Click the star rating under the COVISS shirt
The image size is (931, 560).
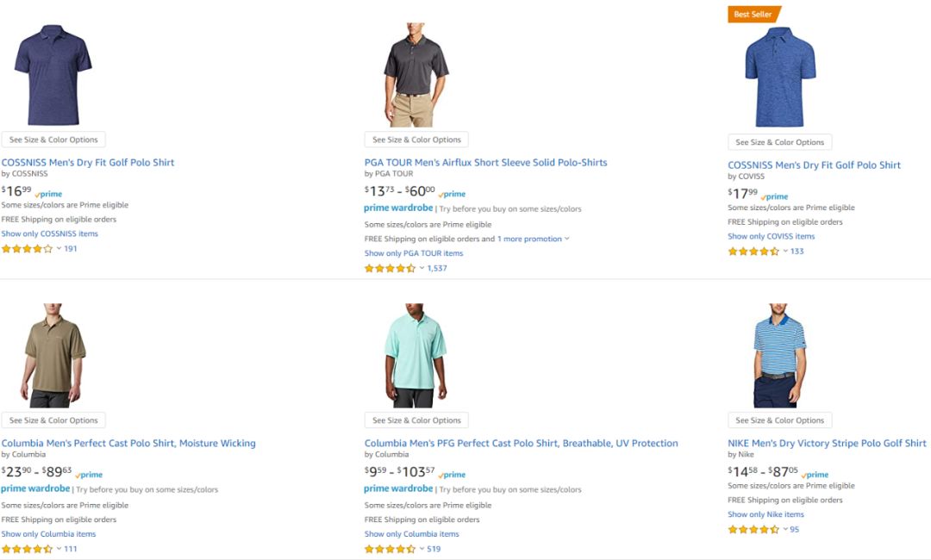click(751, 251)
